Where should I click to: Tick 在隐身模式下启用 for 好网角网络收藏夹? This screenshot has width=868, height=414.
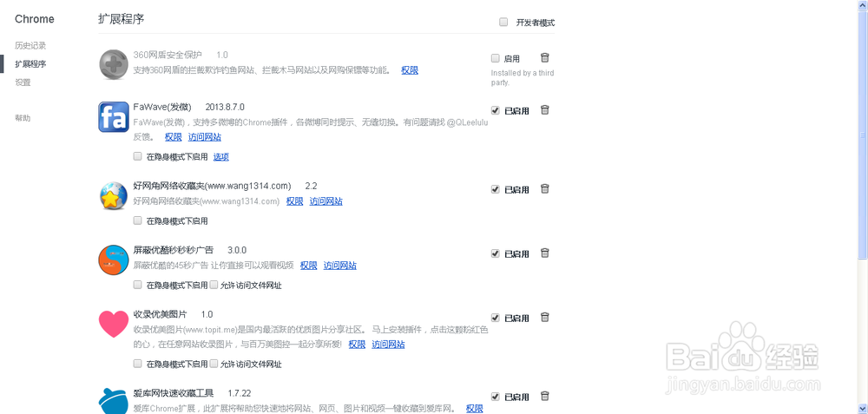pos(138,220)
